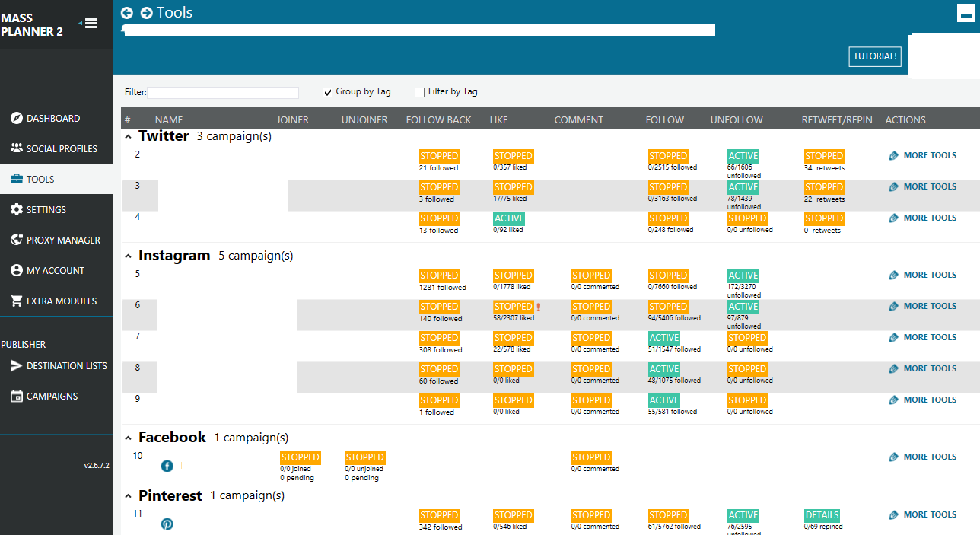Click row 9 Follow ACTIVE badge
This screenshot has width=980, height=551.
coord(664,400)
